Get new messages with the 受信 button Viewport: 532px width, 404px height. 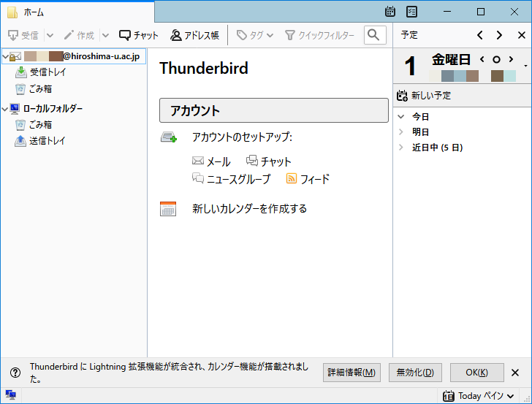point(23,35)
